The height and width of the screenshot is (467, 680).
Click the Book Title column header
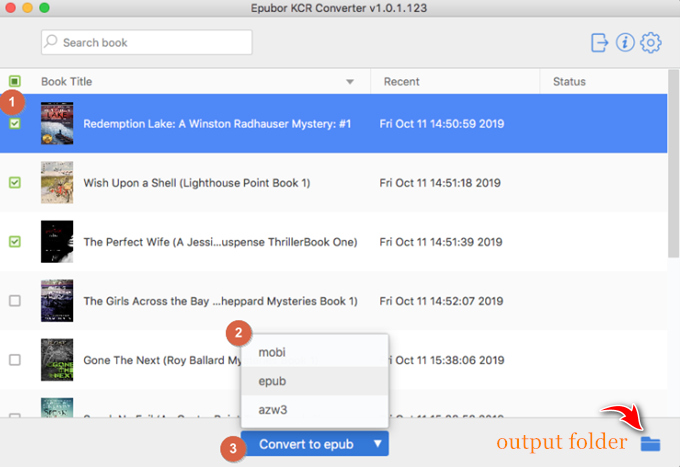66,82
